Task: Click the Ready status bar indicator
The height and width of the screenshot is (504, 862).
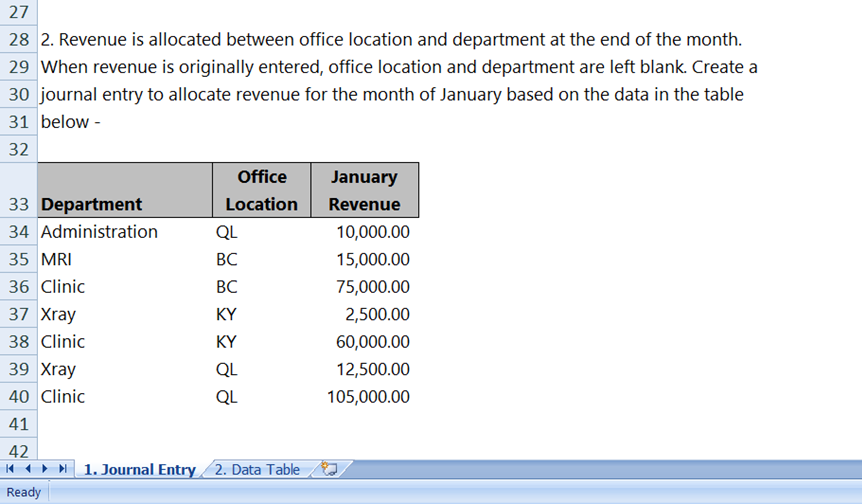Action: click(x=24, y=492)
